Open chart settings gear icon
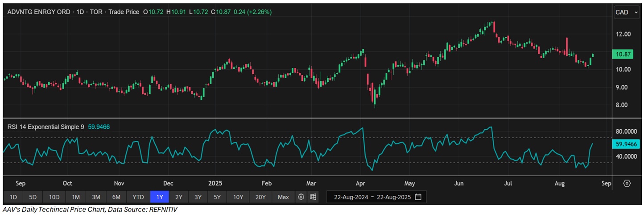Image resolution: width=644 pixels, height=215 pixels. 301,197
